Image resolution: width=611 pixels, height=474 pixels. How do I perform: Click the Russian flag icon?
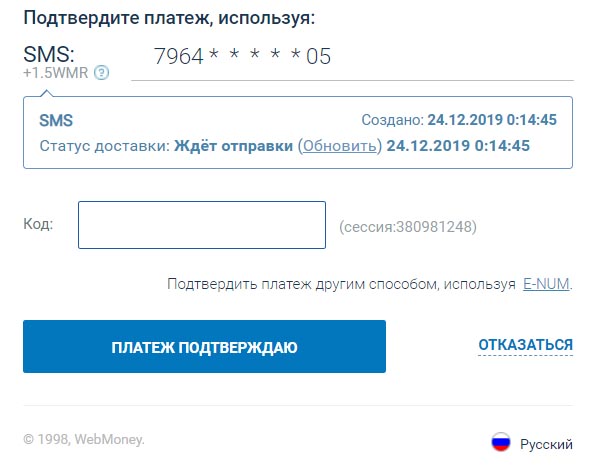(x=500, y=443)
